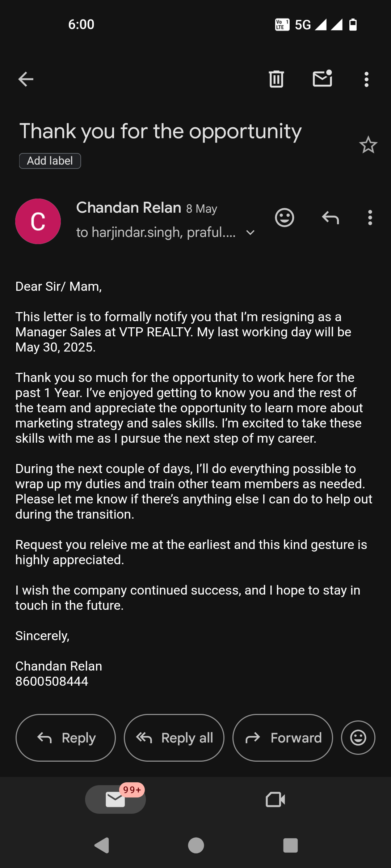This screenshot has height=868, width=391.
Task: Switch to the Mail tab with 99+ badge
Action: 115,799
